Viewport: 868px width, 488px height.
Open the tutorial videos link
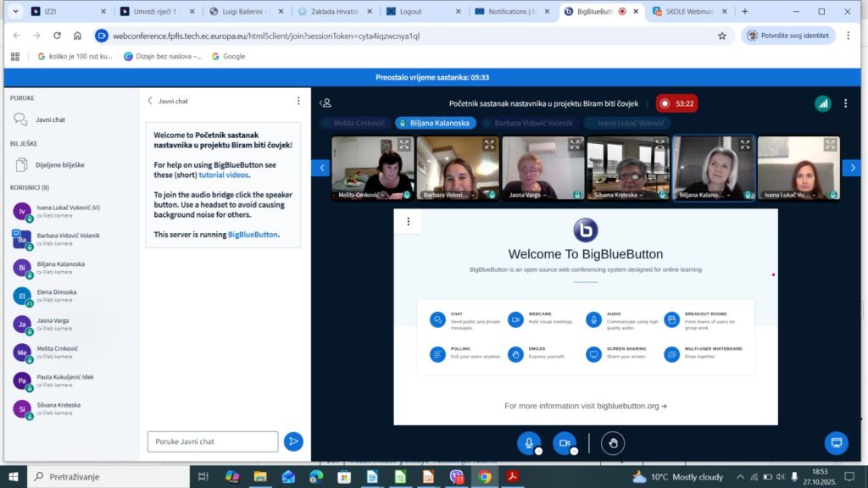click(x=224, y=175)
